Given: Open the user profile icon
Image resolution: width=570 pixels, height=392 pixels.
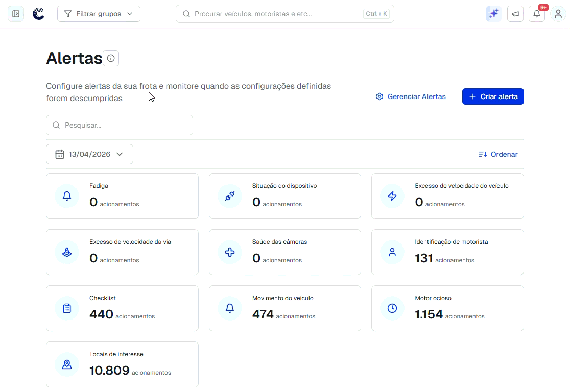Looking at the screenshot, I should 558,14.
